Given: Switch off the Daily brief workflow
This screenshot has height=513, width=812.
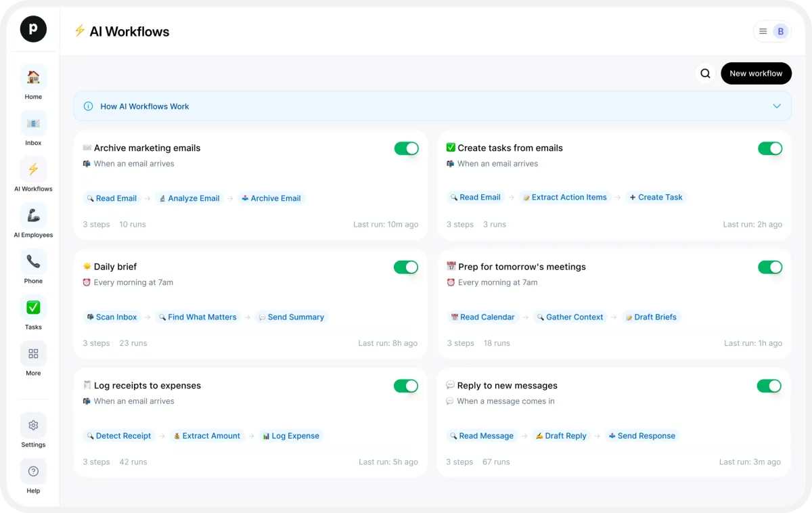Looking at the screenshot, I should pos(406,267).
